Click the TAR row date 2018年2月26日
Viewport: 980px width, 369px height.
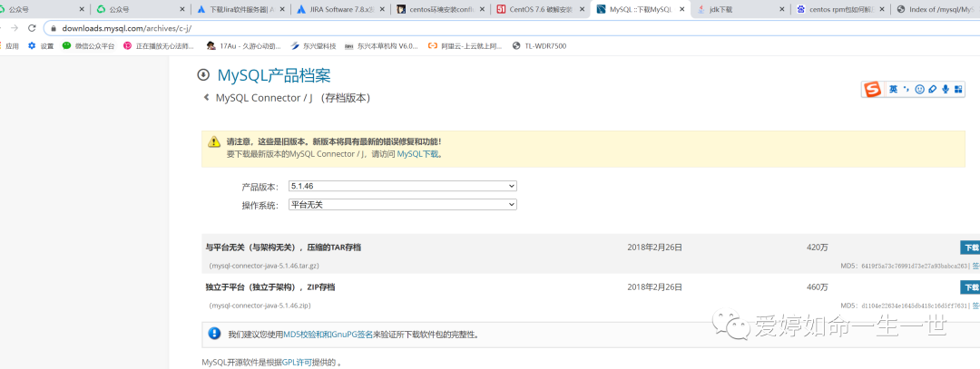654,248
